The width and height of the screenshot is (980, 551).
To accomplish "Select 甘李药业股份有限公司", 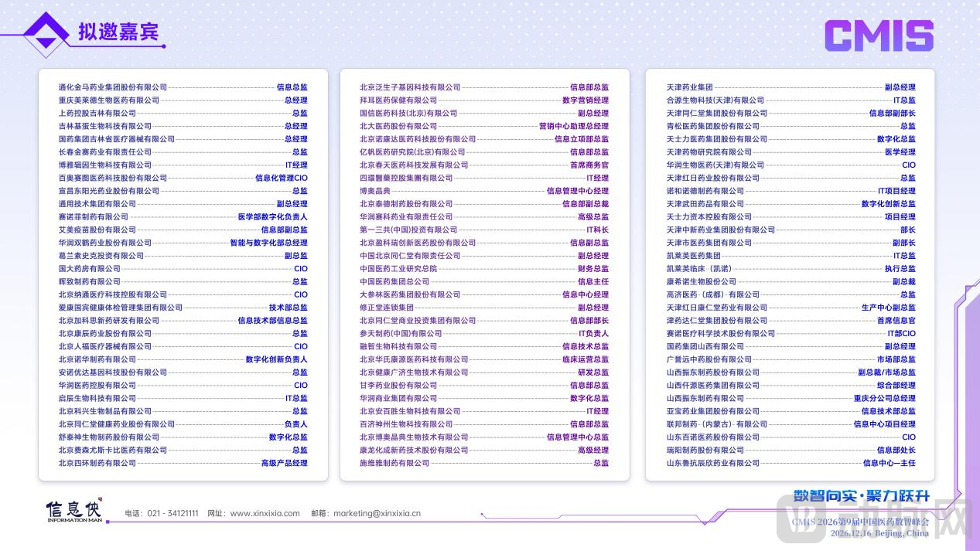I will coord(398,386).
